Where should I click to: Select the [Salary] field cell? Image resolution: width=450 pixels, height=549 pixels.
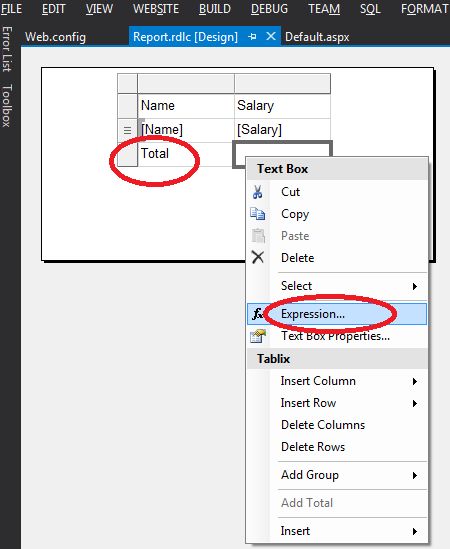(282, 130)
